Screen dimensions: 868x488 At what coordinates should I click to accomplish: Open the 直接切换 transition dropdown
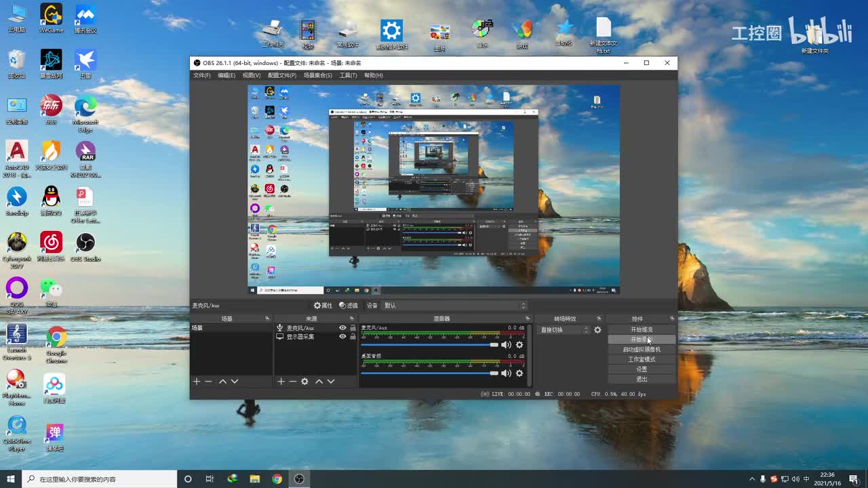point(564,330)
